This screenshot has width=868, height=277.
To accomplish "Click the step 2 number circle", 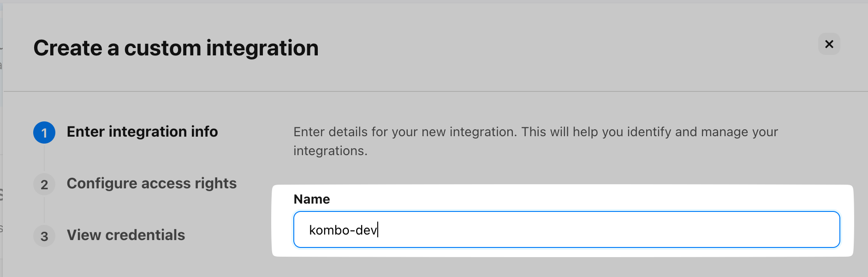I will click(x=44, y=185).
